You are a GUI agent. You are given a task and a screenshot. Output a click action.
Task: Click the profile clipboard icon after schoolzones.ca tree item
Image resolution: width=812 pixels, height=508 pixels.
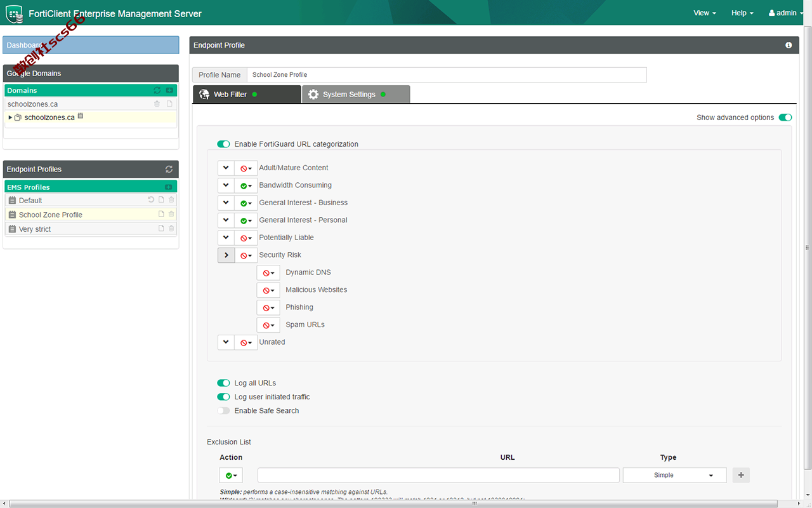tap(81, 117)
